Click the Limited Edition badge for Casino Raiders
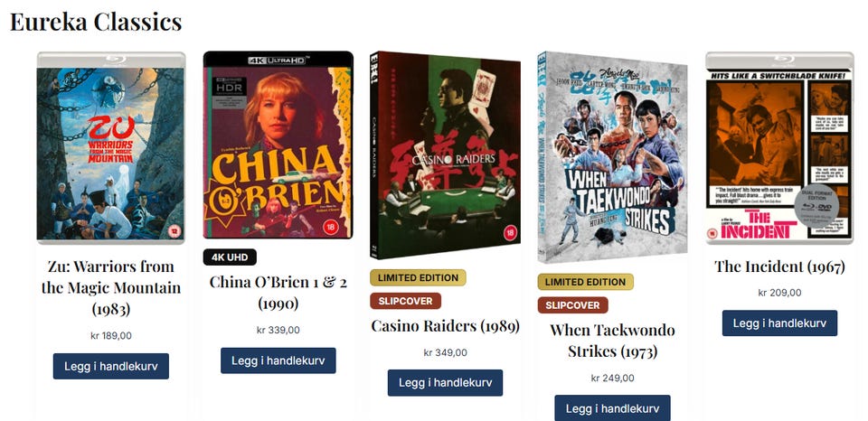Screen dimensions: 868x421 click(418, 277)
